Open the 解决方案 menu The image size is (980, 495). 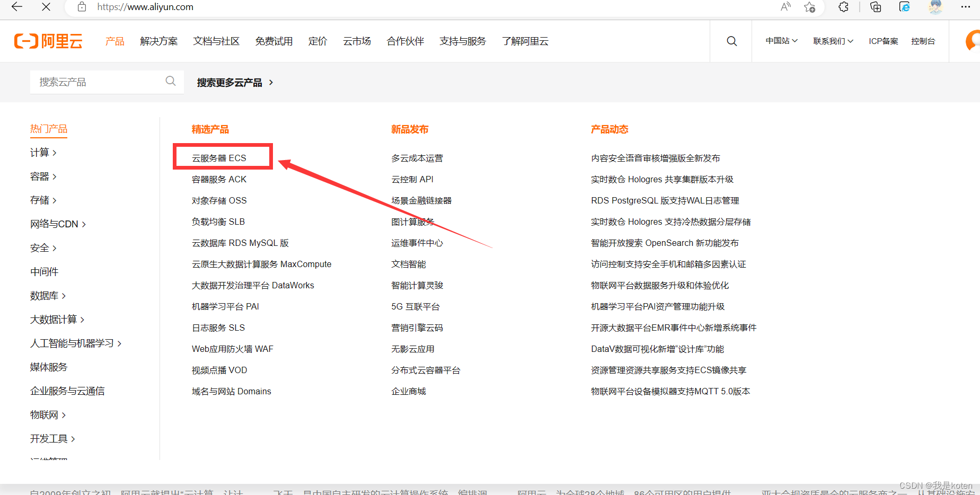159,41
